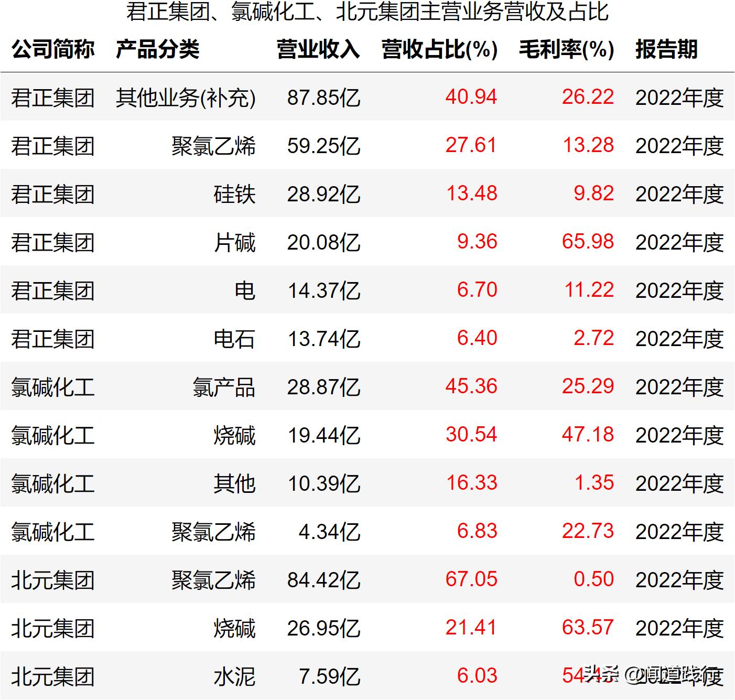This screenshot has width=735, height=700.
Task: Select 聚氯乙烯 in the 北元集团 84.42亿 row
Action: pyautogui.click(x=214, y=580)
